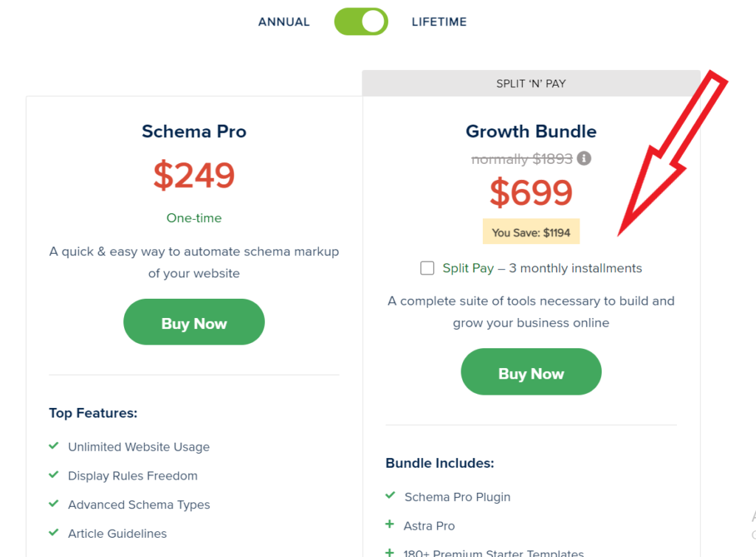Click checkmark icon beside Display Rules Freedom
Viewport: 756px width, 557px height.
coord(54,475)
